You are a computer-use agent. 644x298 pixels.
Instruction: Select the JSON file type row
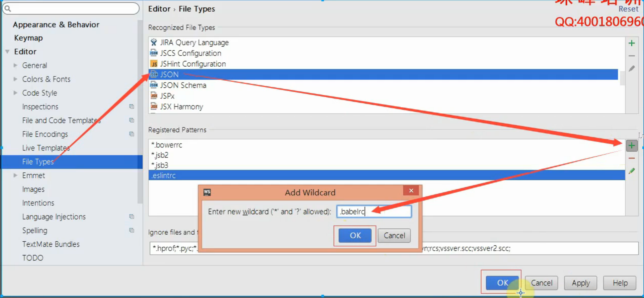(383, 74)
